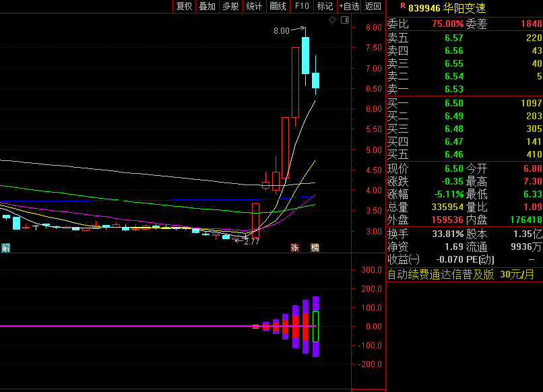Click the 现价 value 6.50
543x392 pixels.
[454, 168]
